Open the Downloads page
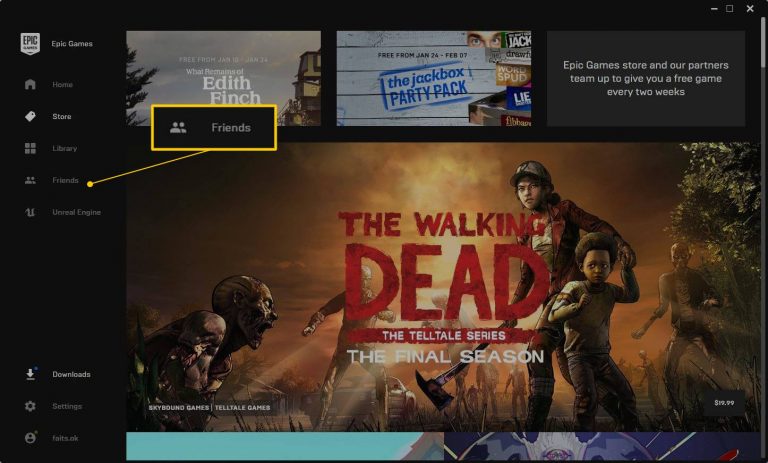The height and width of the screenshot is (463, 768). (72, 374)
